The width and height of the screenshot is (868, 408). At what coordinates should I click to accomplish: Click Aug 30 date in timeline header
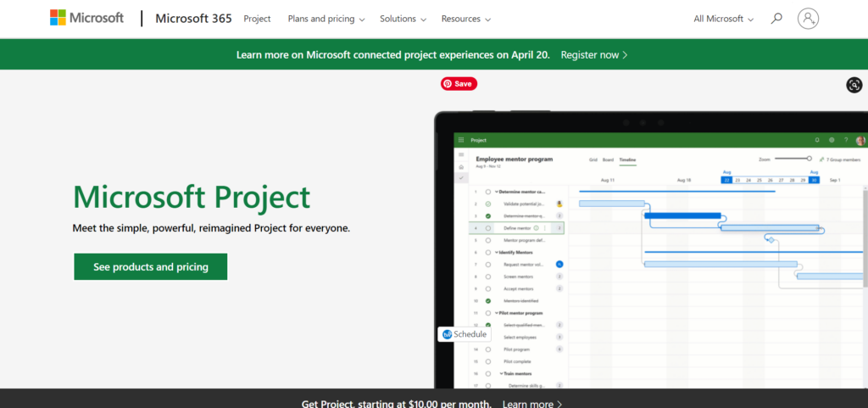[814, 180]
